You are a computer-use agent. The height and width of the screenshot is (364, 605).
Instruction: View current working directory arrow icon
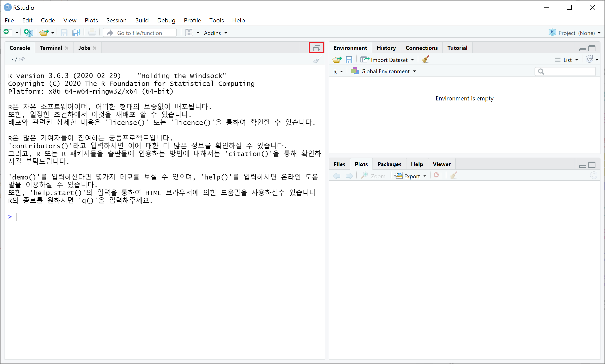pyautogui.click(x=22, y=59)
